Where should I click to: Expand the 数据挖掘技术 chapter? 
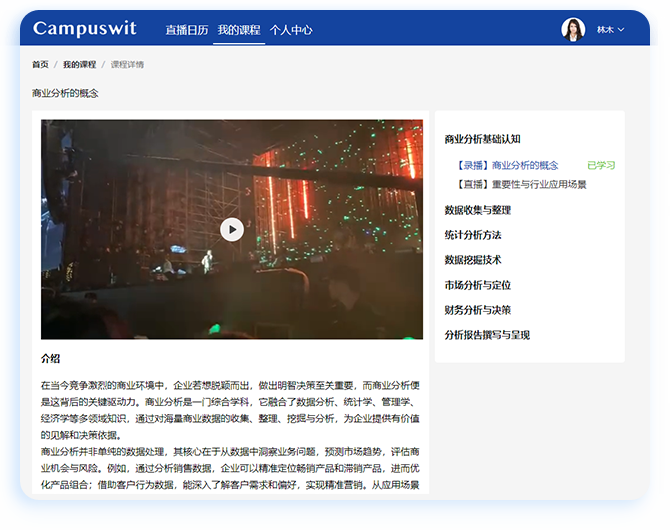pyautogui.click(x=472, y=260)
